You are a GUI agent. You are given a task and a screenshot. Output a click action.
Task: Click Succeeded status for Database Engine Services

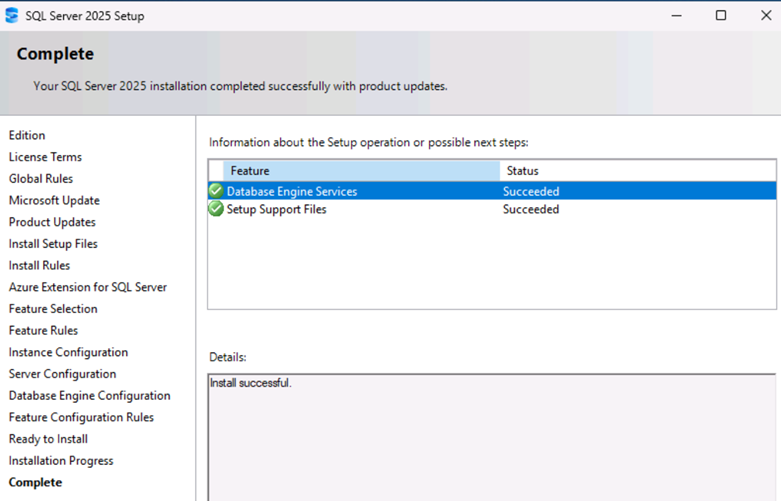pos(531,191)
